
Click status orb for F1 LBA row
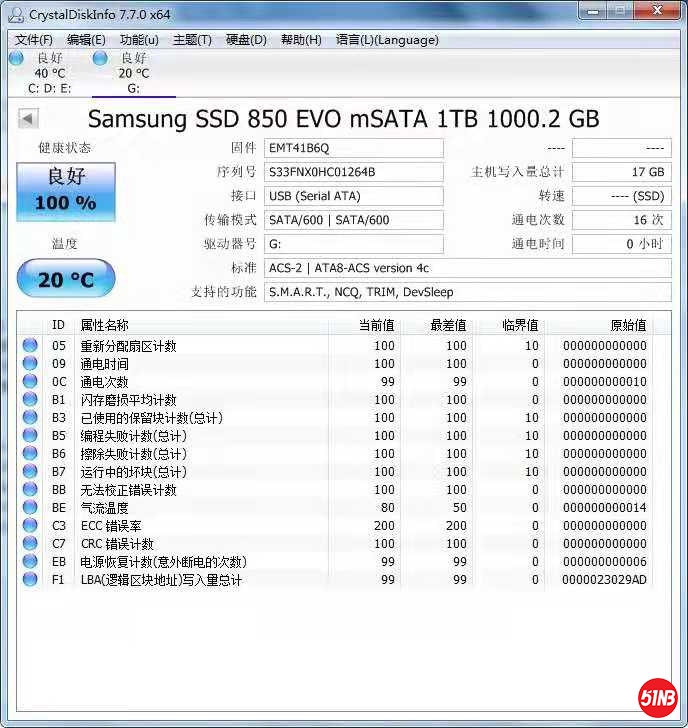click(x=30, y=580)
